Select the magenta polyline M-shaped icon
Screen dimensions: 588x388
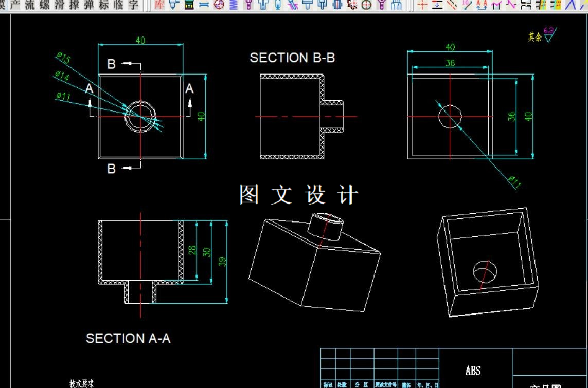point(496,5)
